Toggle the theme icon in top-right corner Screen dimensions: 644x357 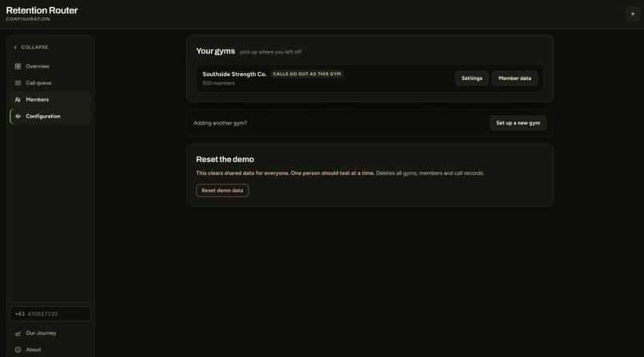point(633,14)
